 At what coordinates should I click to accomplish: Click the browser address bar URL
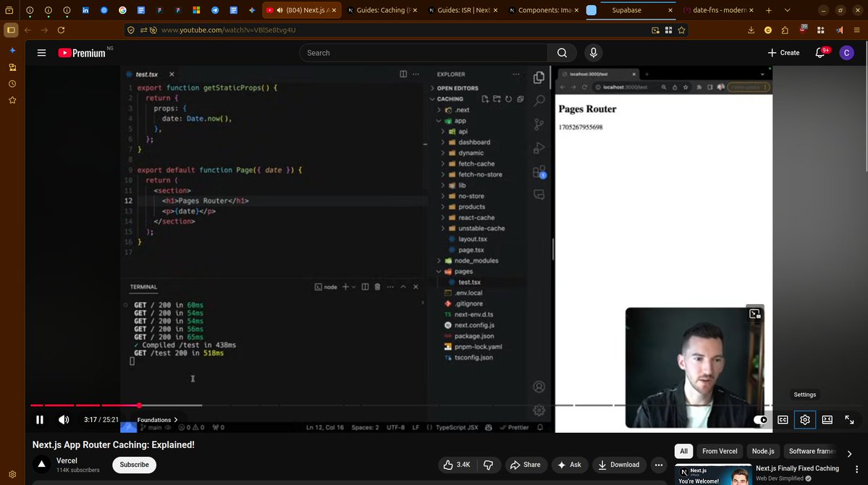click(228, 30)
